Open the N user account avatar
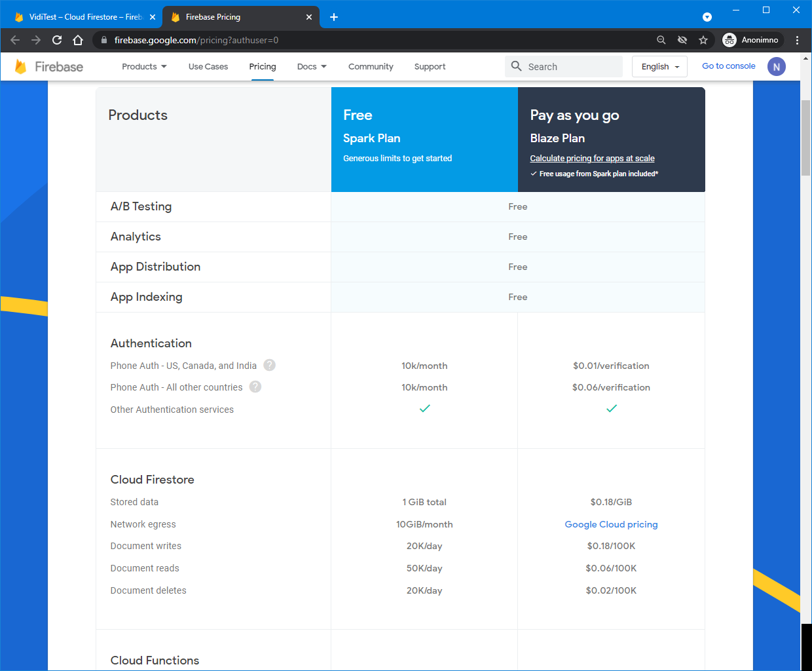812x671 pixels. pos(777,66)
